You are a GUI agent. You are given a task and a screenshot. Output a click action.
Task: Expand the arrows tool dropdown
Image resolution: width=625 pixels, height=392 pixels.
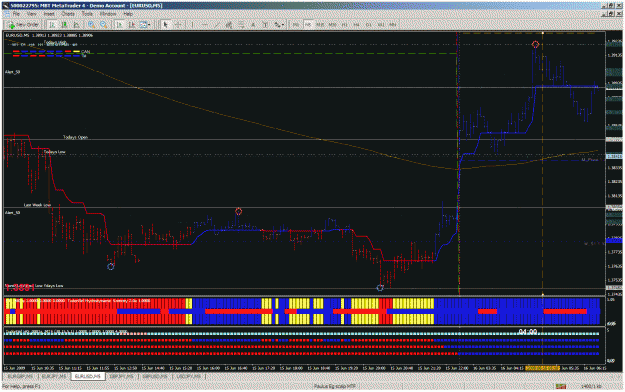click(283, 25)
